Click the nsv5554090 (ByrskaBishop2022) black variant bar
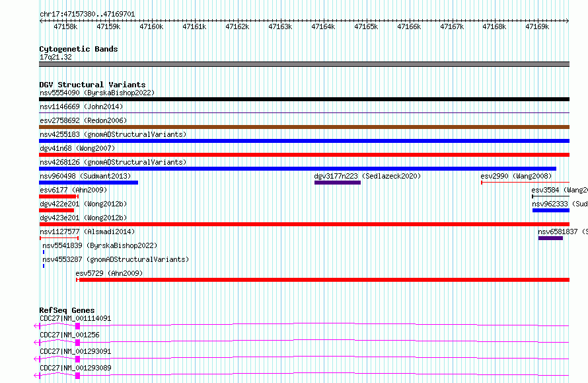Viewport: 588px width, 383px height. (304, 99)
